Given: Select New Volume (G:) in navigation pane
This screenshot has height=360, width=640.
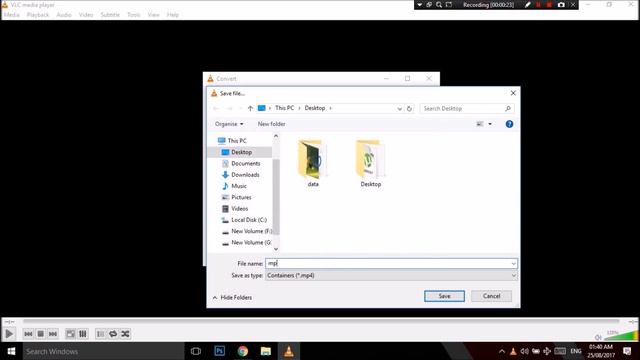Looking at the screenshot, I should click(251, 242).
